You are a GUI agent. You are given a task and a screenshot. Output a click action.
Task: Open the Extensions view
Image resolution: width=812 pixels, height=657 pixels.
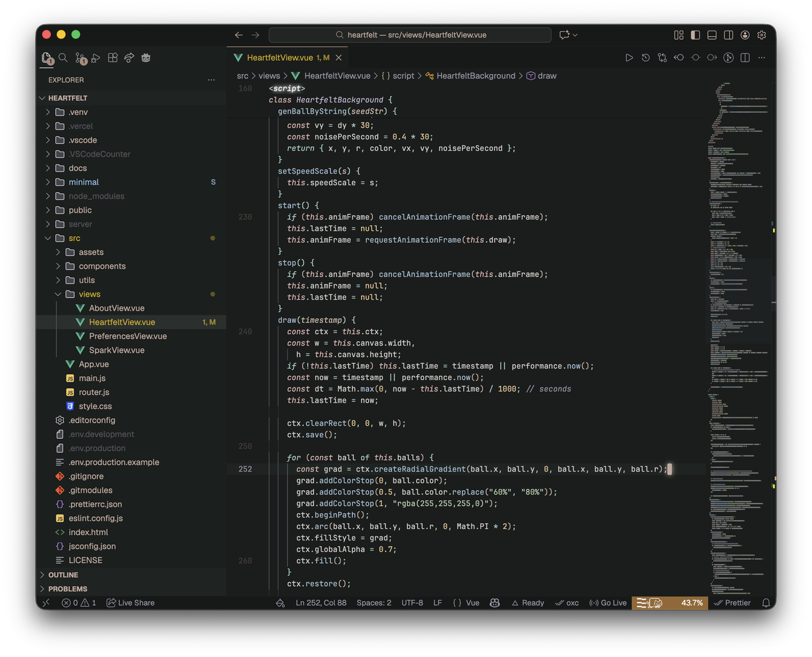[x=113, y=58]
